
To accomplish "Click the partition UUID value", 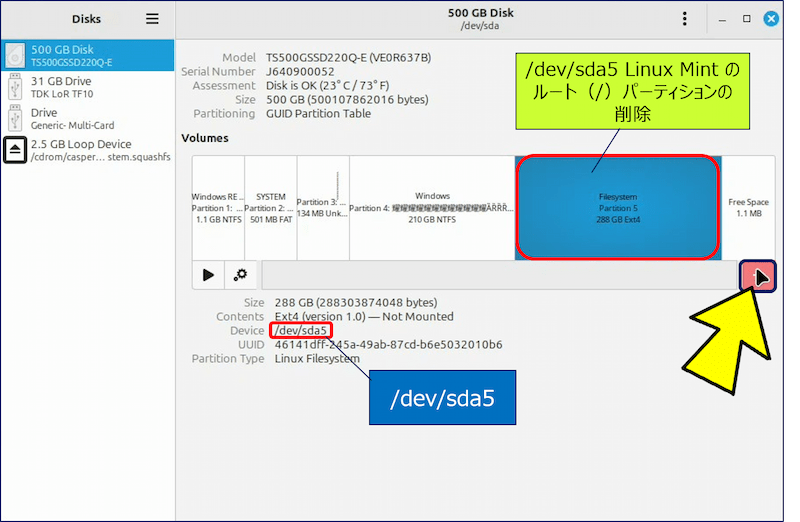I will tap(388, 344).
